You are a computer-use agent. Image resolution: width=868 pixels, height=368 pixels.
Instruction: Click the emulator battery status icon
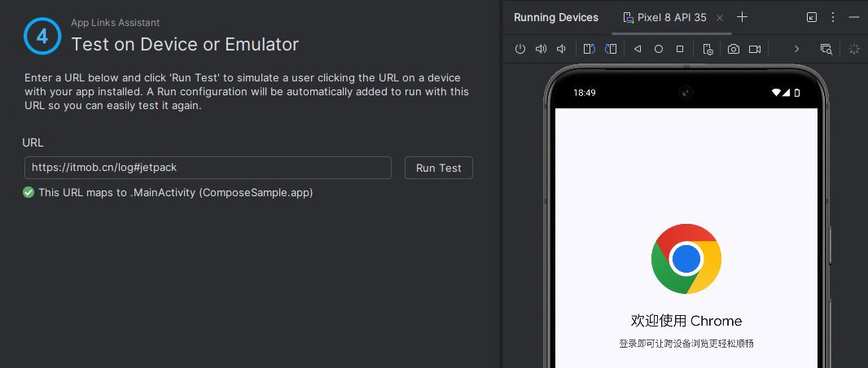[797, 93]
